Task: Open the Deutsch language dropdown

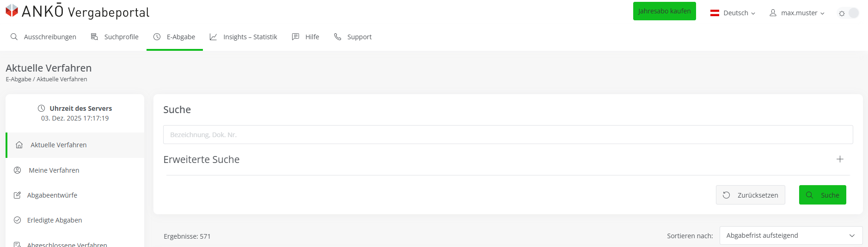Action: (x=733, y=13)
